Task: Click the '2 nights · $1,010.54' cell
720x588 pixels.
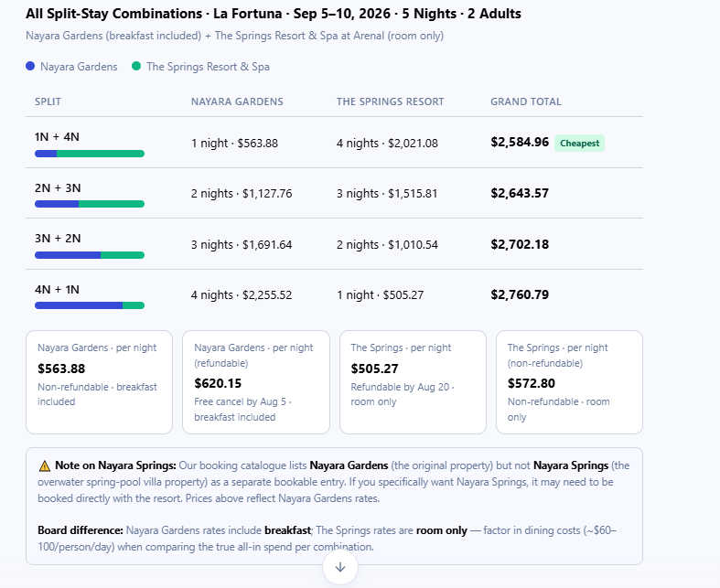Action: point(387,245)
